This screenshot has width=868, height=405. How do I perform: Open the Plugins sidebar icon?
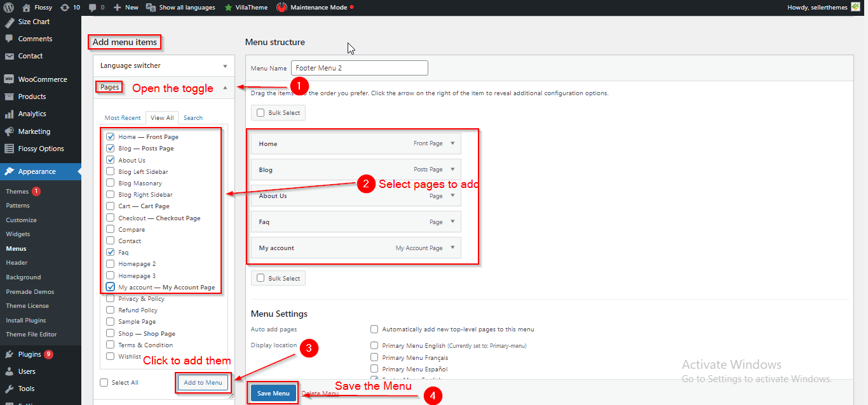9,354
